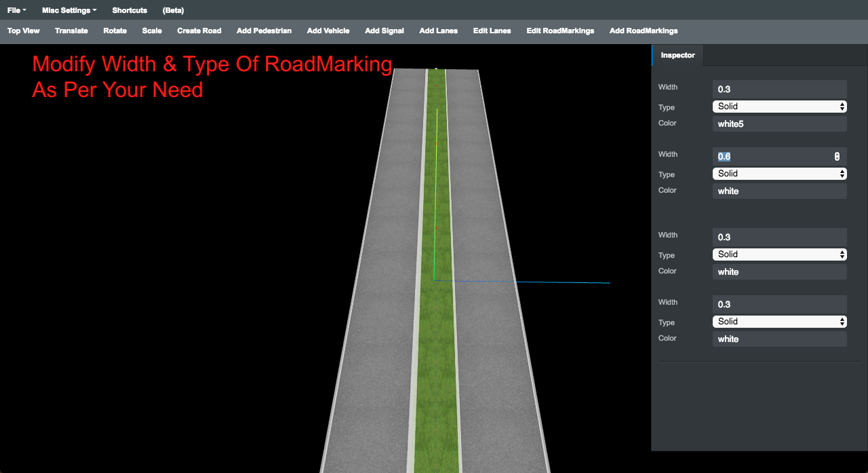Click Create Road in toolbar
868x473 pixels.
point(199,31)
